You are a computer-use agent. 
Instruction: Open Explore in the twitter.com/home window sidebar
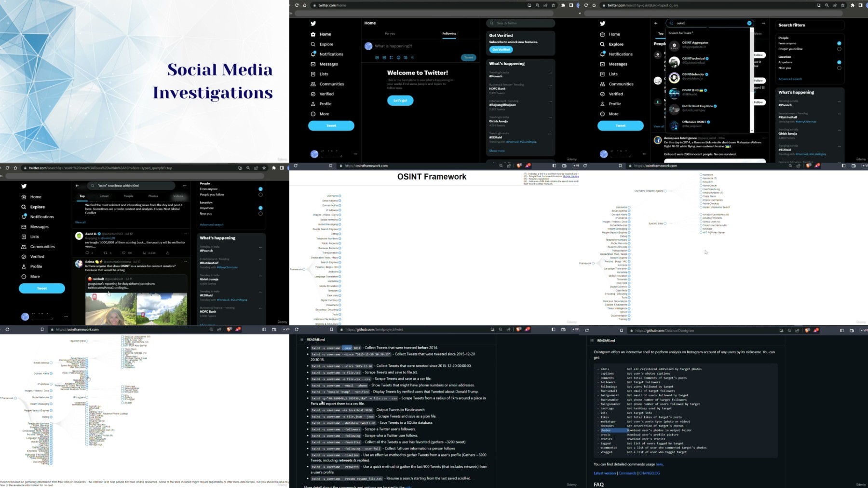[x=323, y=44]
